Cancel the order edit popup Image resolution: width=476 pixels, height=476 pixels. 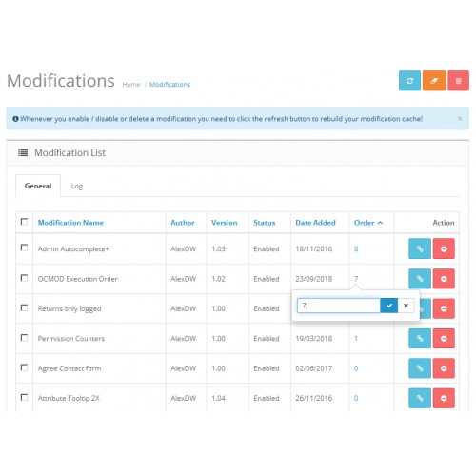pos(406,306)
